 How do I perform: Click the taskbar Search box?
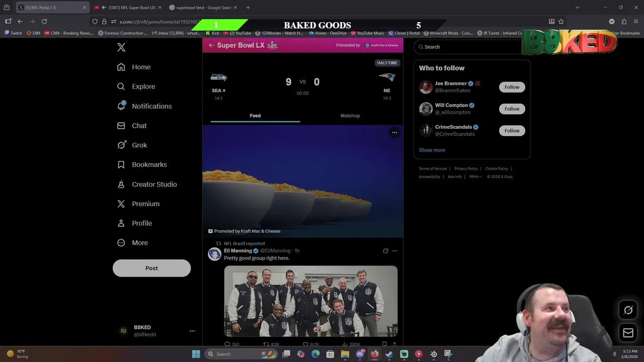point(242,354)
